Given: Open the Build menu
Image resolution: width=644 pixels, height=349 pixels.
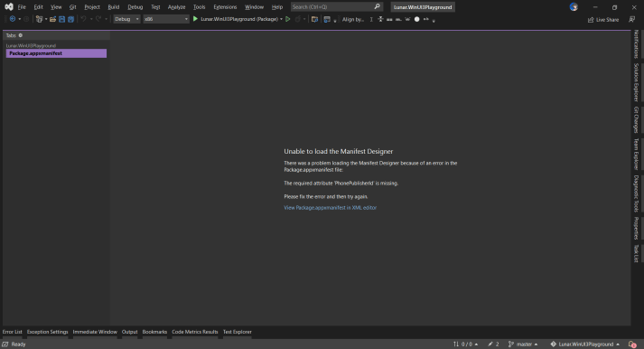Looking at the screenshot, I should 114,7.
